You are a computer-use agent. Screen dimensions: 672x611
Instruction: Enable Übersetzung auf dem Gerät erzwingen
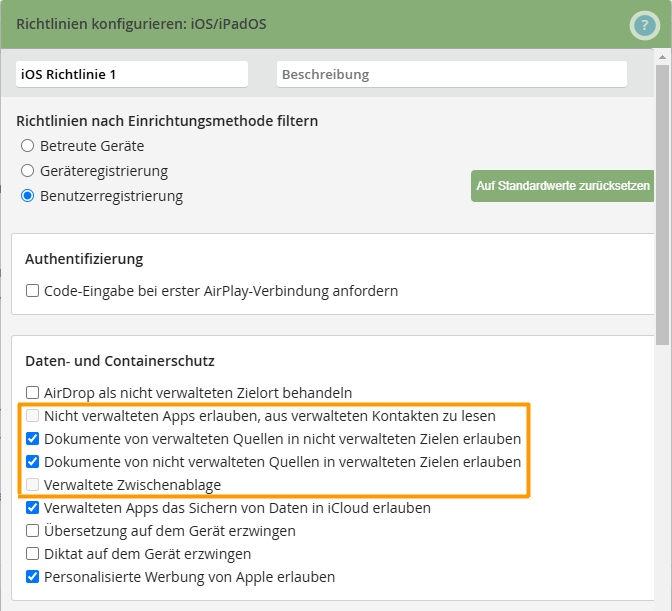(33, 530)
